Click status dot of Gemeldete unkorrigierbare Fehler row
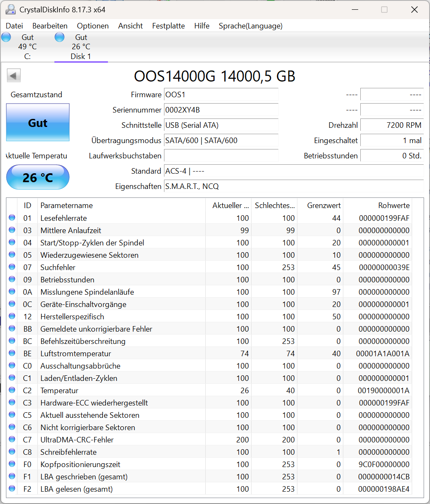The width and height of the screenshot is (430, 504). tap(12, 329)
